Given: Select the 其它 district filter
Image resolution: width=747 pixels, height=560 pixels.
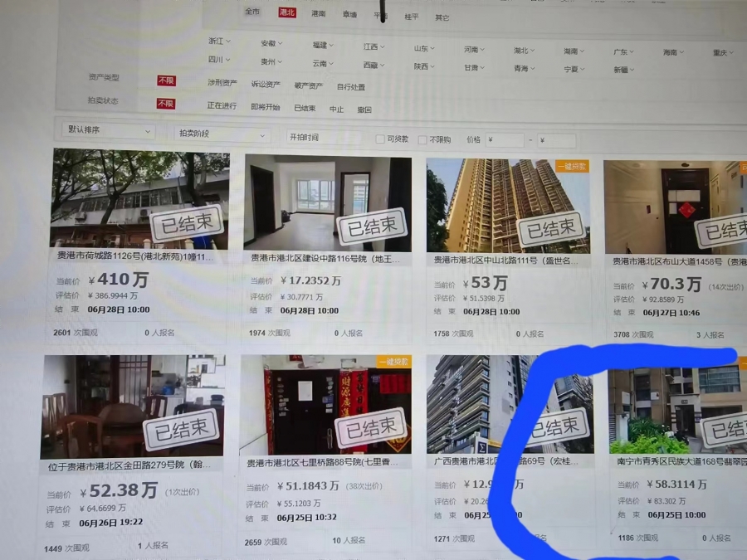Looking at the screenshot, I should click(x=442, y=17).
